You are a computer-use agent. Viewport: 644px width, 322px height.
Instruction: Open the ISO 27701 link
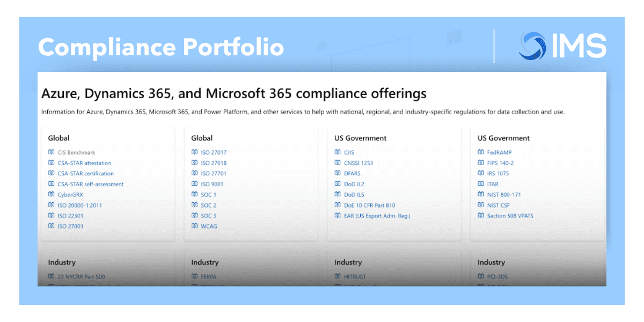(214, 173)
